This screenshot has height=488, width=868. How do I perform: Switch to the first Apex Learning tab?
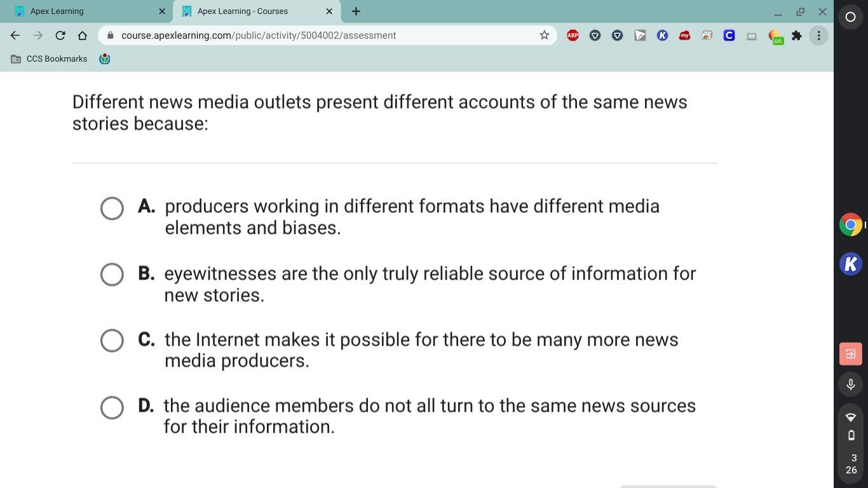pyautogui.click(x=86, y=11)
